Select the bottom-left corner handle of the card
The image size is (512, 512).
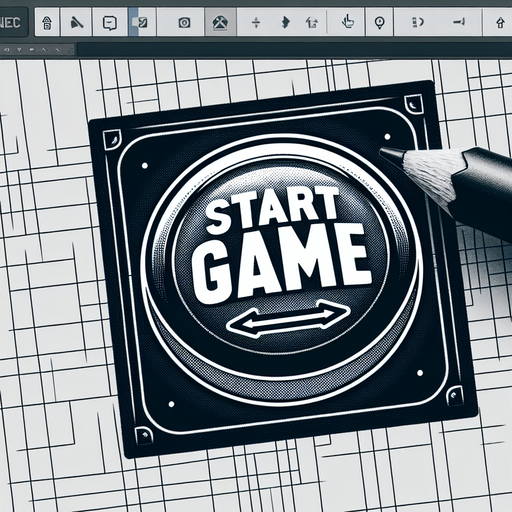pyautogui.click(x=144, y=435)
